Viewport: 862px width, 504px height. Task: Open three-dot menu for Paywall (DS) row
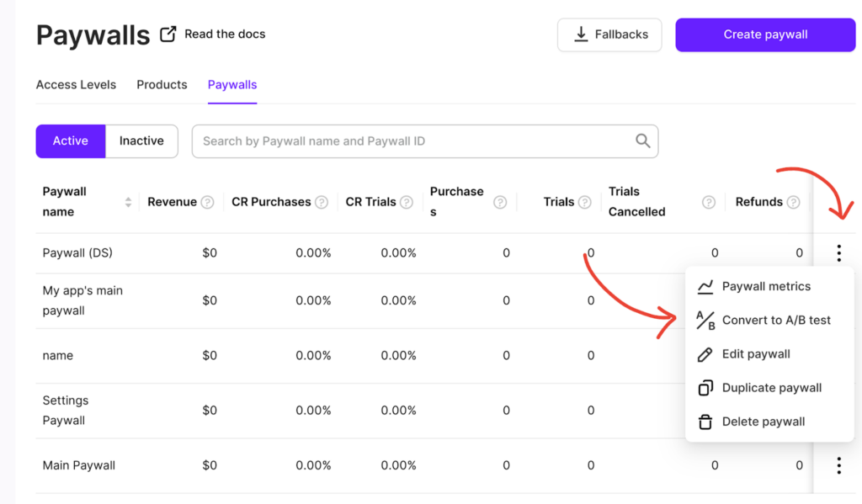click(838, 252)
